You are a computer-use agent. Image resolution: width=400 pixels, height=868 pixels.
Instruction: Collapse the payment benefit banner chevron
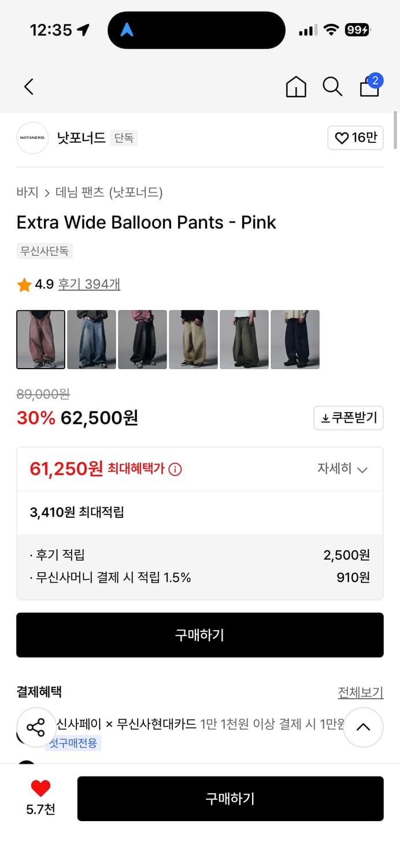364,727
